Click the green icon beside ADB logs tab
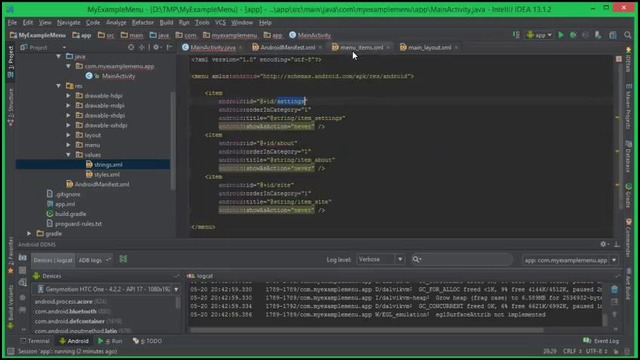640x360 pixels. pyautogui.click(x=123, y=259)
